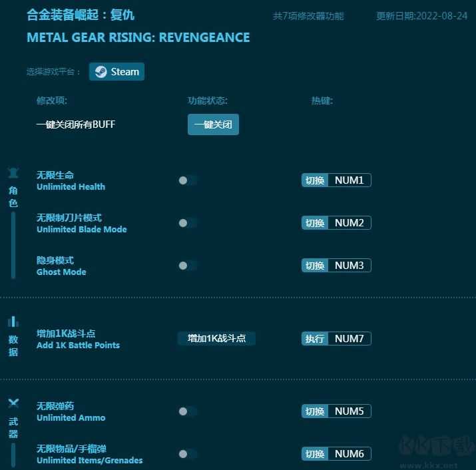Image resolution: width=476 pixels, height=470 pixels.
Task: Click the METAL GEAR RISING: REVENGEANCE title
Action: tap(138, 37)
